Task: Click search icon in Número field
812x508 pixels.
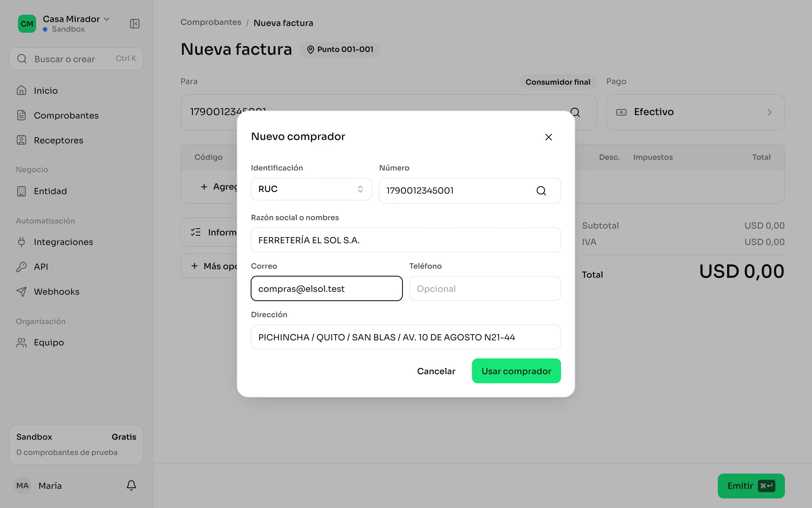Action: pyautogui.click(x=541, y=190)
